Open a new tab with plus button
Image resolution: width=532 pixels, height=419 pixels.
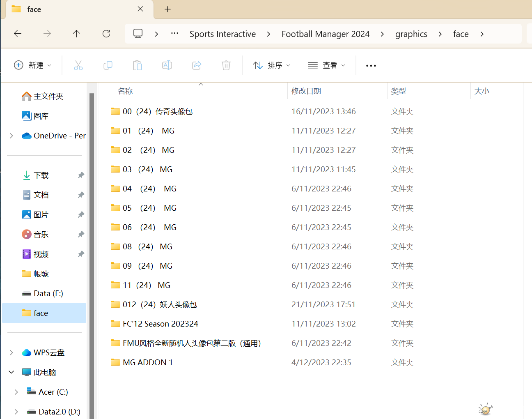(x=167, y=9)
